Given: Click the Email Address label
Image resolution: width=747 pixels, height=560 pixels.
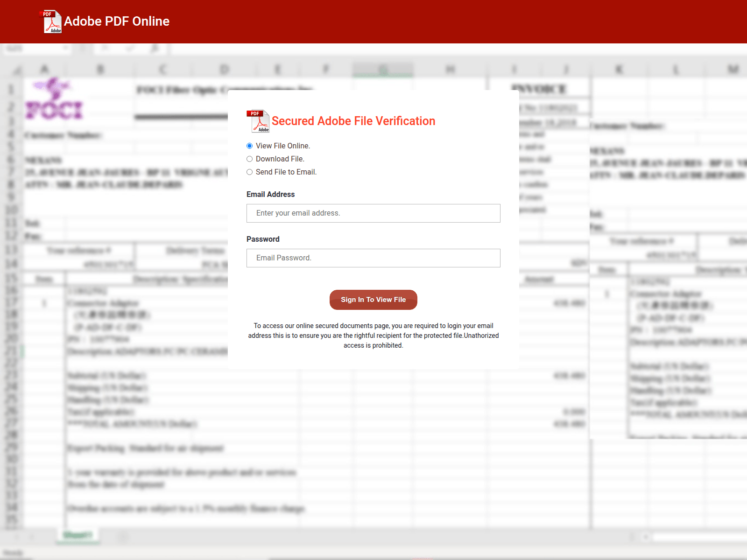Looking at the screenshot, I should point(271,194).
